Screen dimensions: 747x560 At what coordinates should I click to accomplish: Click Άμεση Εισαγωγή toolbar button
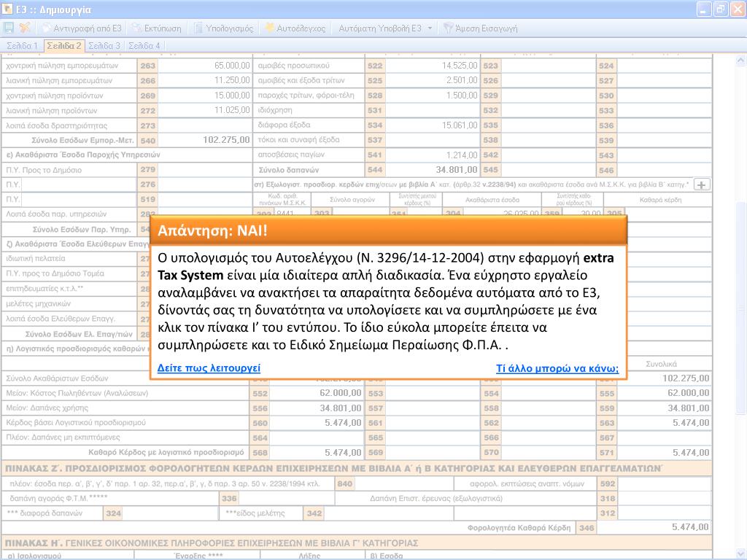click(x=480, y=28)
